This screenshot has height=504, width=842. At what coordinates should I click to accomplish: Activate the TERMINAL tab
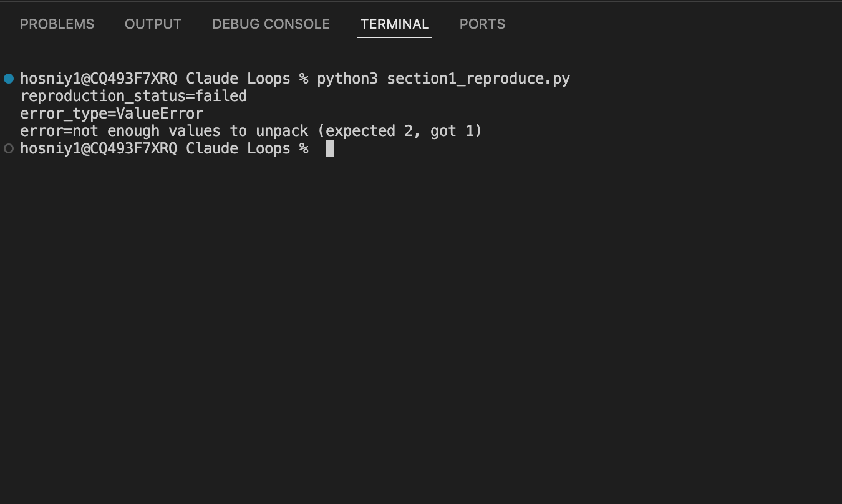pyautogui.click(x=395, y=24)
